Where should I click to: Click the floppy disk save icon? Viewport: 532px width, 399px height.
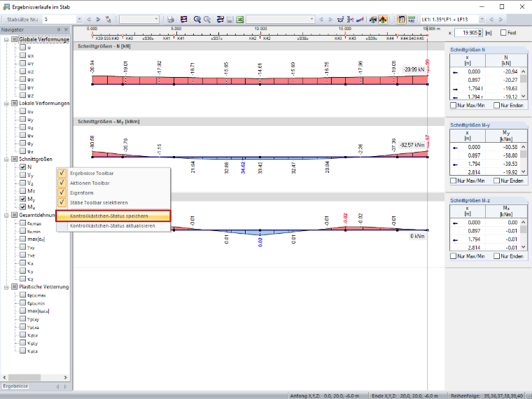click(x=230, y=20)
